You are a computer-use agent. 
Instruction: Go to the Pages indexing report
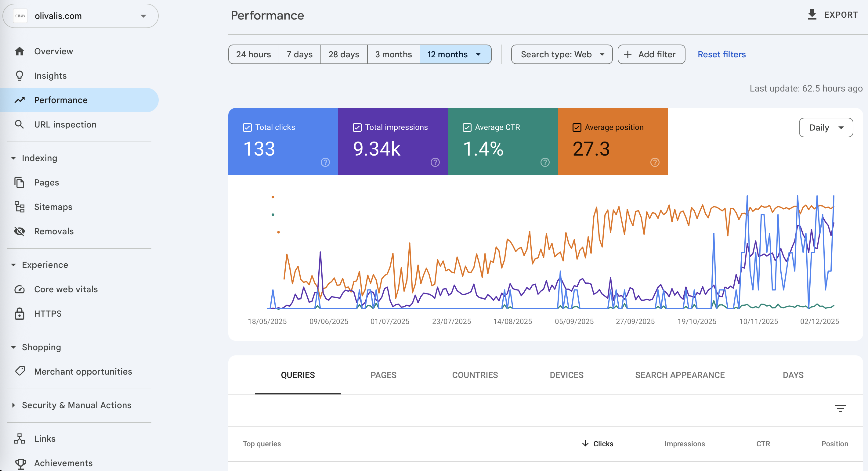(46, 182)
